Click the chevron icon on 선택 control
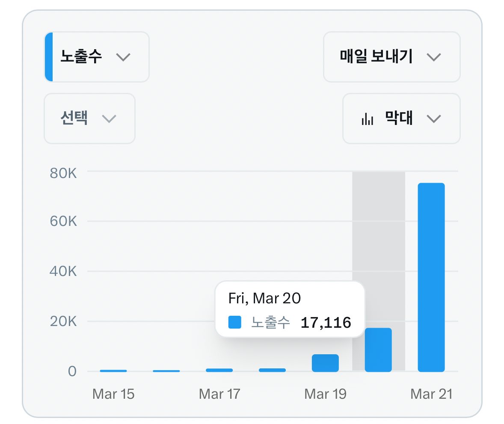The width and height of the screenshot is (504, 424). pyautogui.click(x=110, y=119)
